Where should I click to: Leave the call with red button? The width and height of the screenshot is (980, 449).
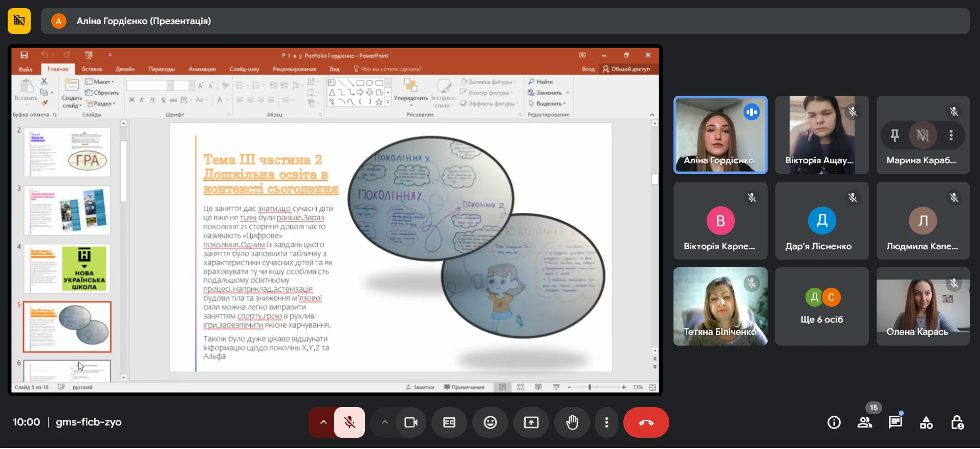click(646, 422)
